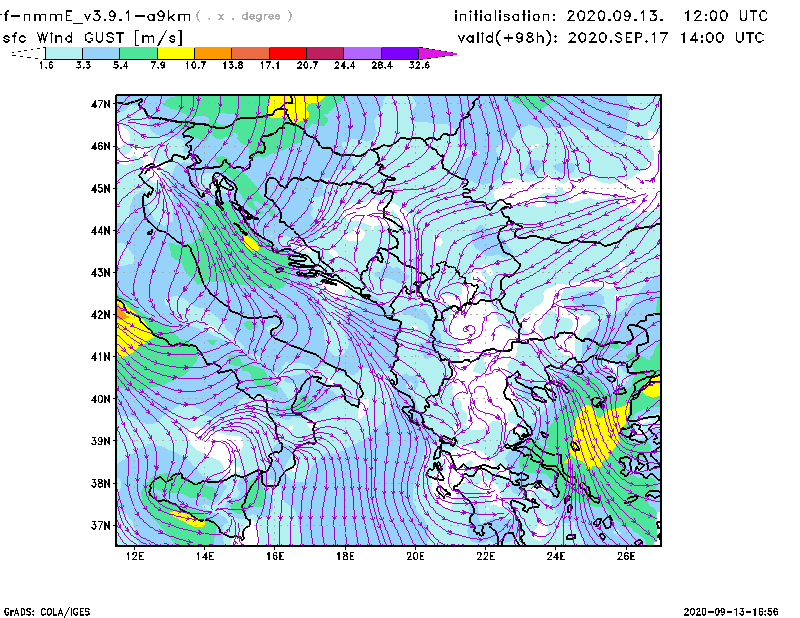Click the 43N latitude label
The image size is (800, 618).
tap(101, 273)
